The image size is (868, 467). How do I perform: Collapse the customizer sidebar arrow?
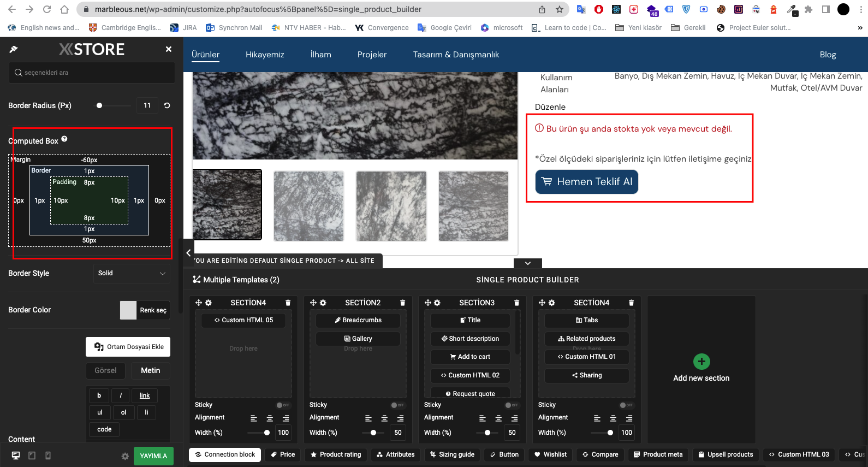[x=188, y=253]
